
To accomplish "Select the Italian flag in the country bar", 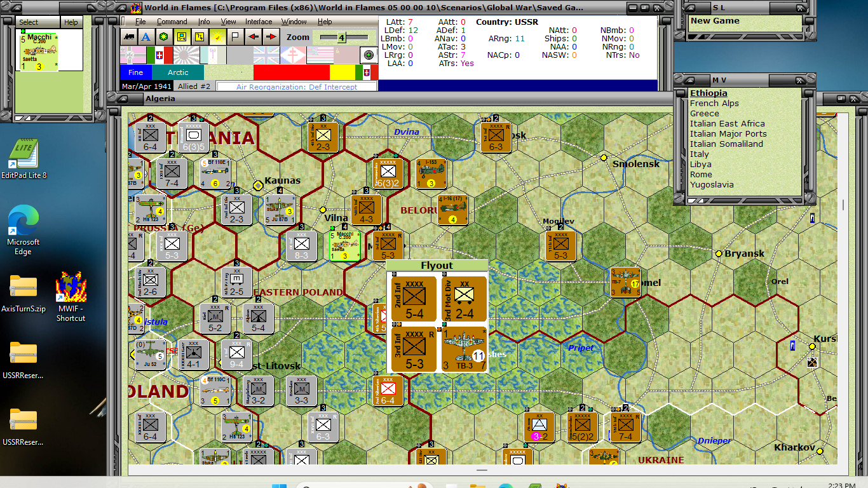I will [159, 55].
